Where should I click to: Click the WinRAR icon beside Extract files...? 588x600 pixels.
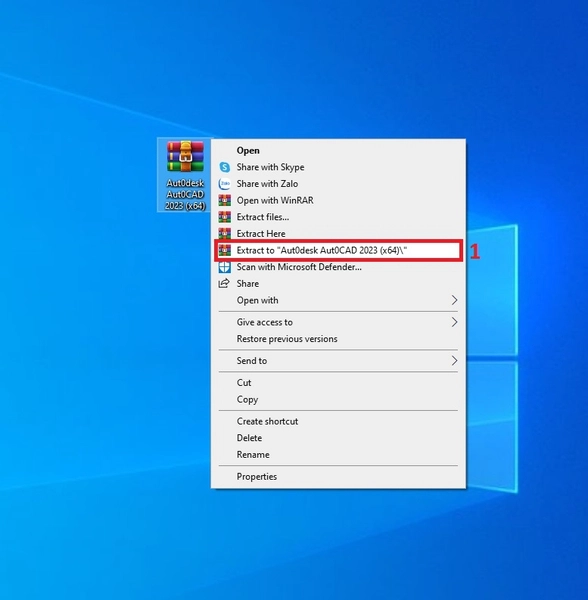coord(225,217)
